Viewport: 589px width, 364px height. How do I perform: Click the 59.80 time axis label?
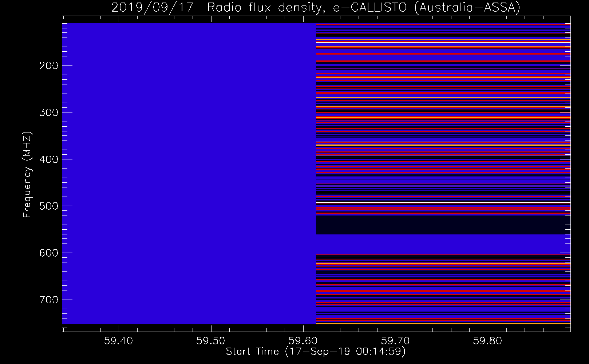[487, 341]
